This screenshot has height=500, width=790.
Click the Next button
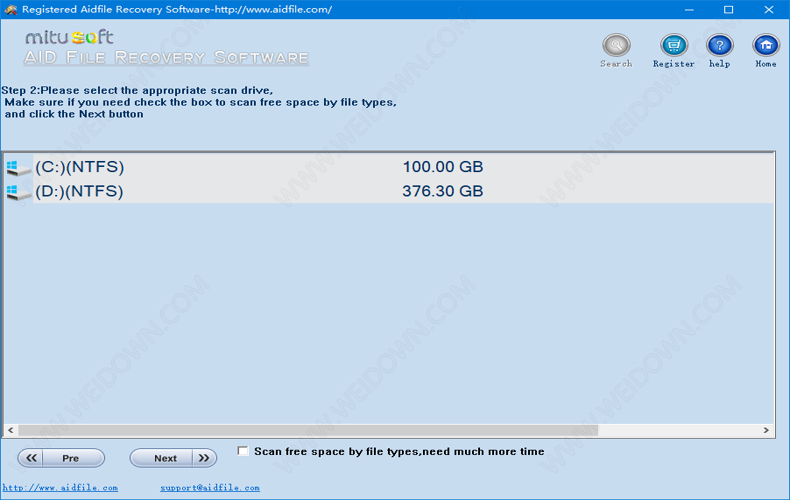pos(172,458)
